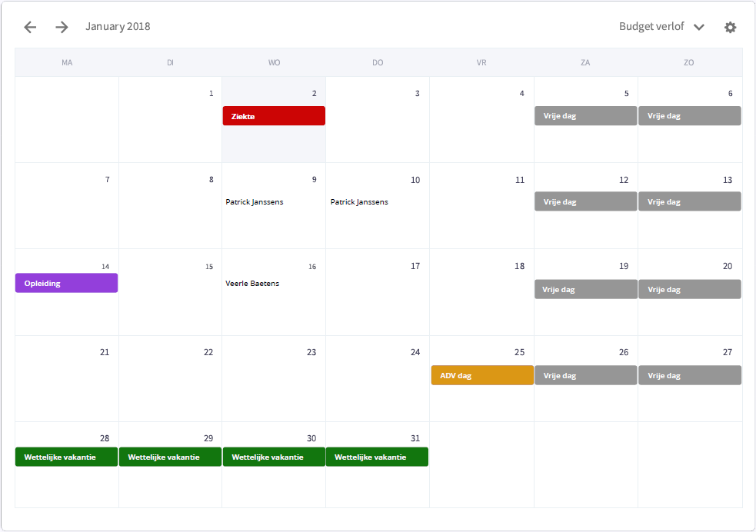
Task: Expand the Budget verlof dropdown
Action: (x=661, y=26)
